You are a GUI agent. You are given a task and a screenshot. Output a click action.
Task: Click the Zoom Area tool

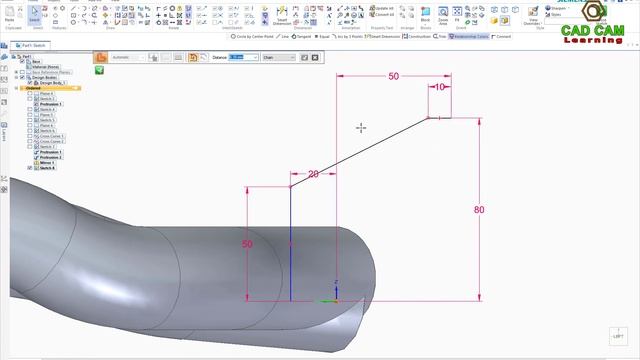click(x=443, y=15)
